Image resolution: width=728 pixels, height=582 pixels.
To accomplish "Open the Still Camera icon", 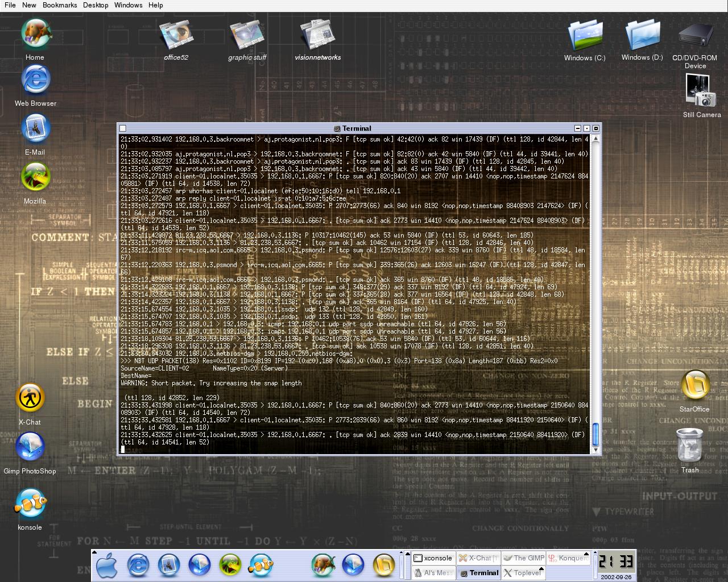I will click(x=701, y=91).
